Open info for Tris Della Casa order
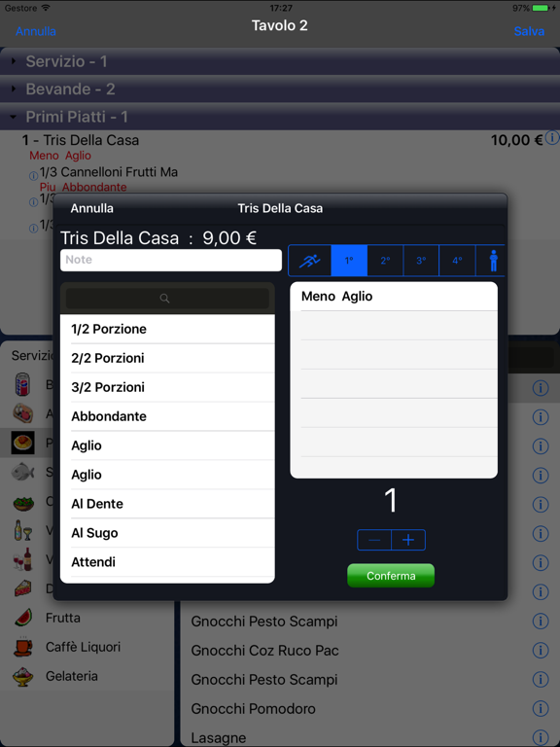The height and width of the screenshot is (747, 560). tap(552, 138)
